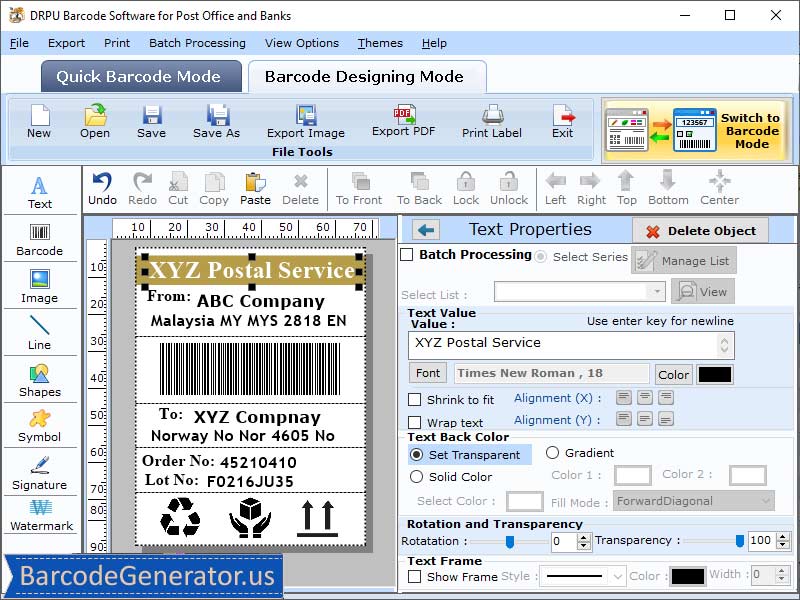Select the Image tool from the sidebar

[40, 283]
